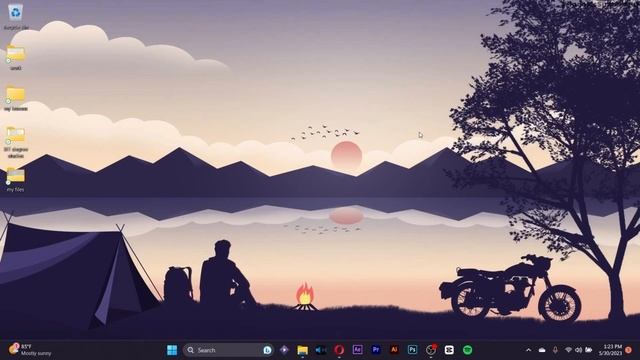Open the CapCut app in taskbar
Screen dimensions: 640x360
pyautogui.click(x=449, y=350)
